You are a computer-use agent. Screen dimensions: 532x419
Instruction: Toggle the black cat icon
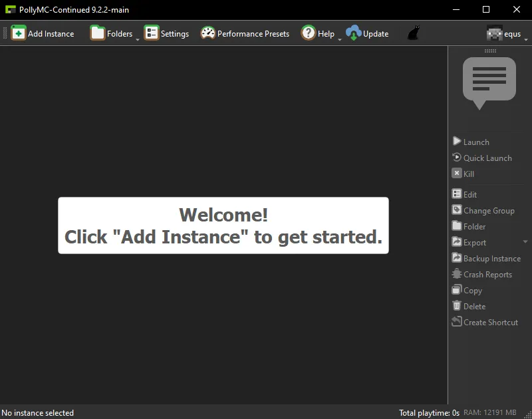[x=414, y=33]
